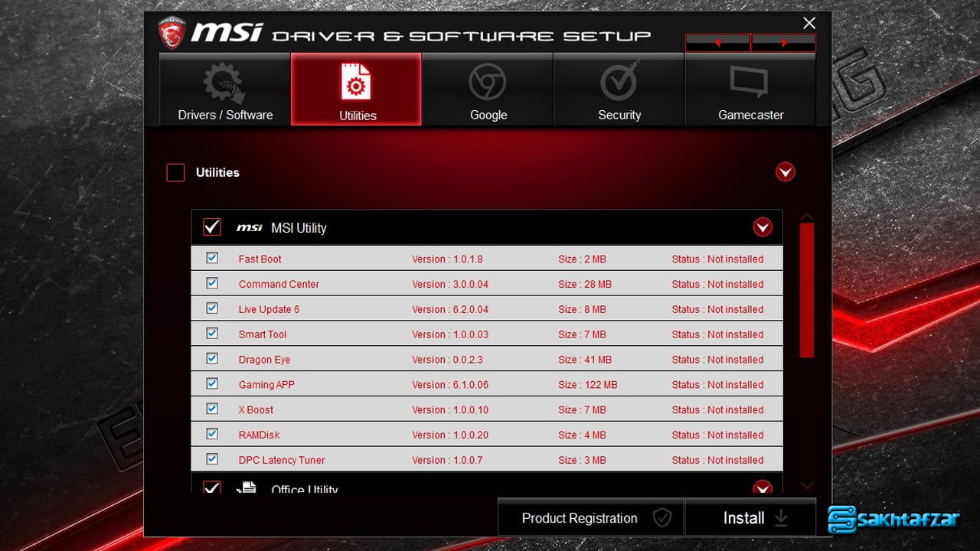980x551 pixels.
Task: Click the shield icon beside Product Registration
Action: pos(661,518)
